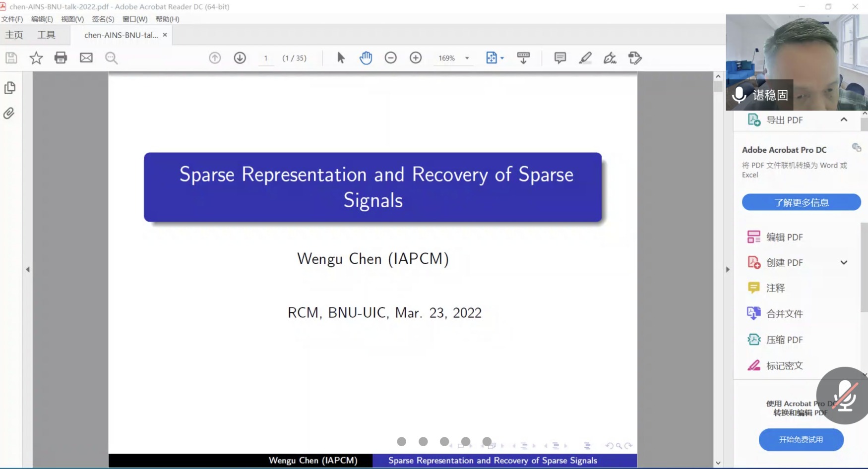Open the attachments paperclip panel
This screenshot has height=469, width=868.
(x=9, y=114)
